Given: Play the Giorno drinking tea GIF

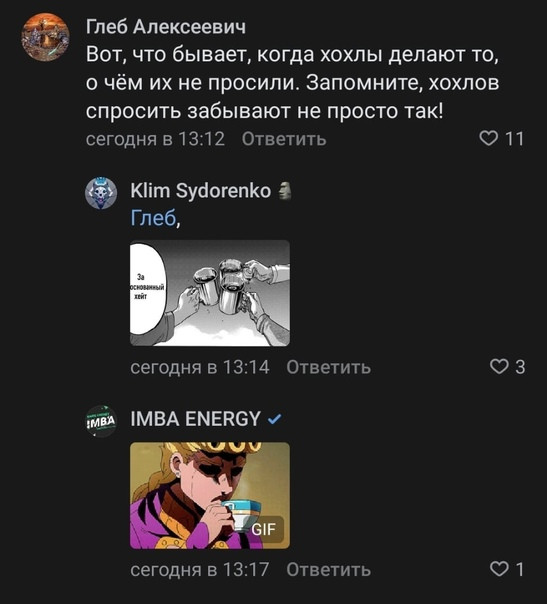Looking at the screenshot, I should [x=210, y=495].
